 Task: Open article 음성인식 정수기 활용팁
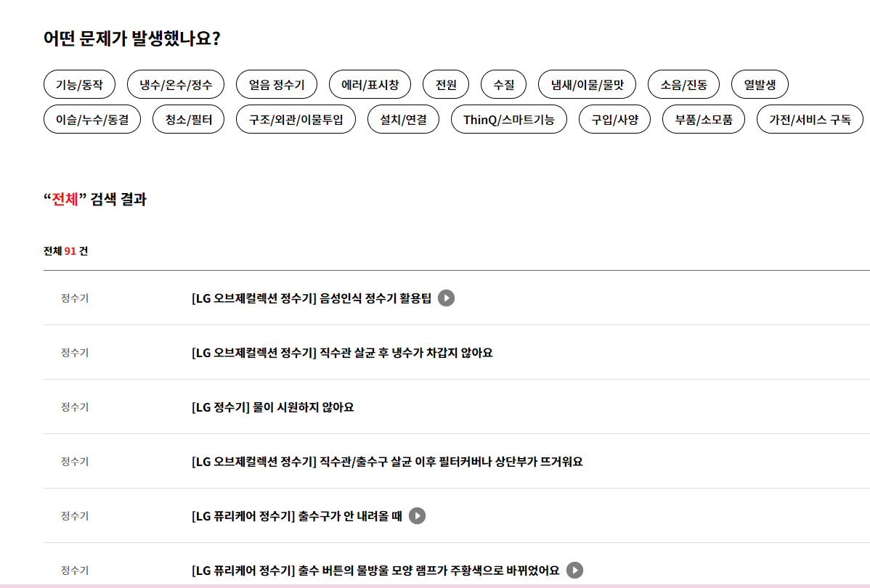312,298
